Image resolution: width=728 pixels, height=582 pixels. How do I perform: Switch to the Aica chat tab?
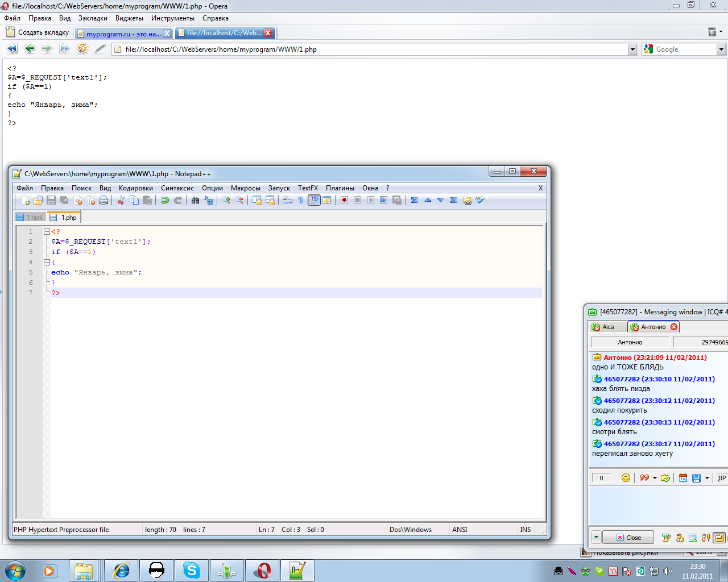(608, 327)
